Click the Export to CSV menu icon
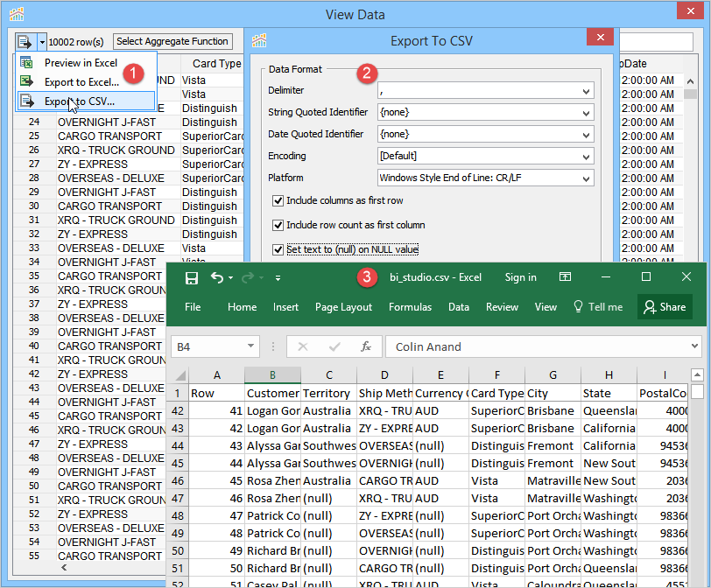The width and height of the screenshot is (711, 588). (27, 101)
